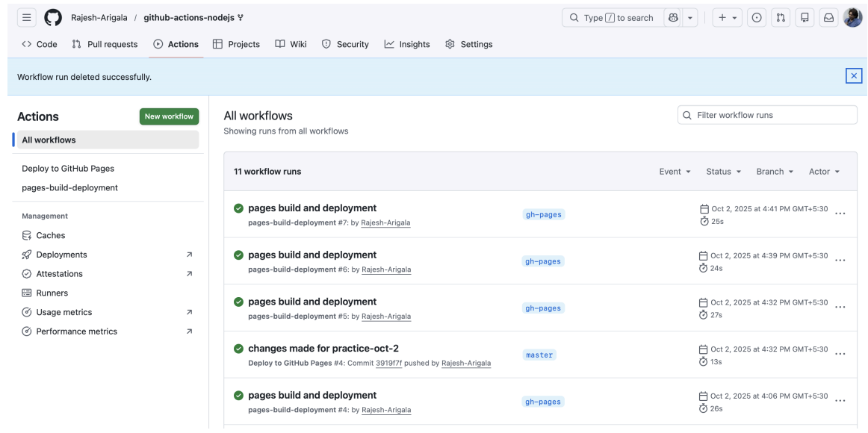This screenshot has height=433, width=868.
Task: Select pages-build-deployment workflow in sidebar
Action: click(x=69, y=187)
